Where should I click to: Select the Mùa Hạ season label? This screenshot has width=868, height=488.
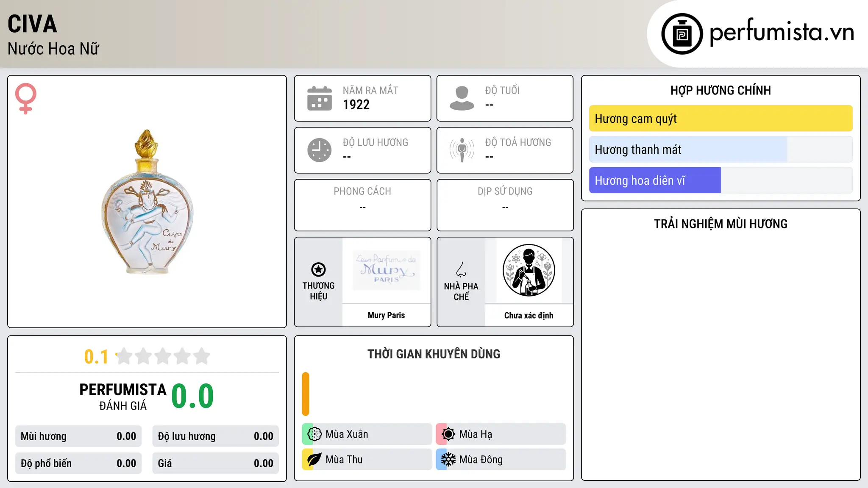tap(476, 434)
